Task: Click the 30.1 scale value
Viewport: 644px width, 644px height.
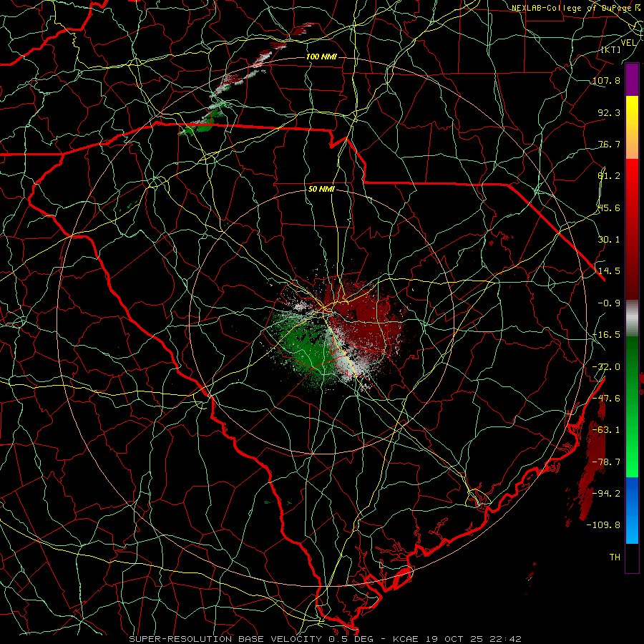Action: (x=609, y=240)
